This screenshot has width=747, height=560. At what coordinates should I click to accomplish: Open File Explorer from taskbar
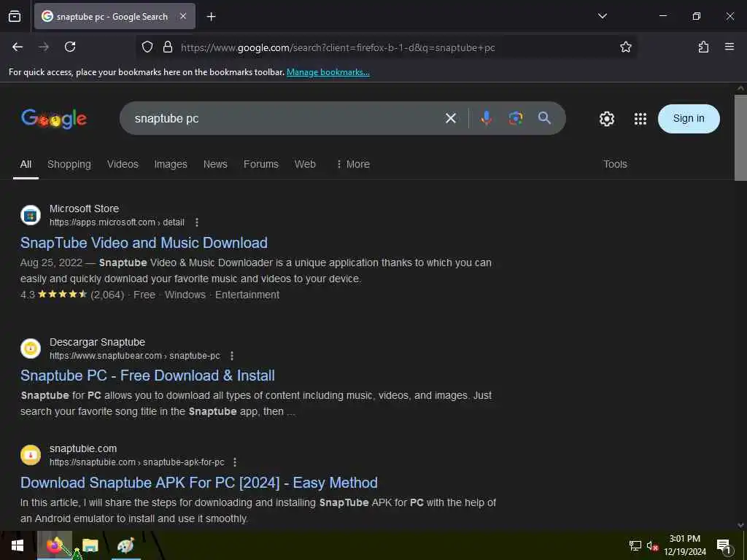90,545
